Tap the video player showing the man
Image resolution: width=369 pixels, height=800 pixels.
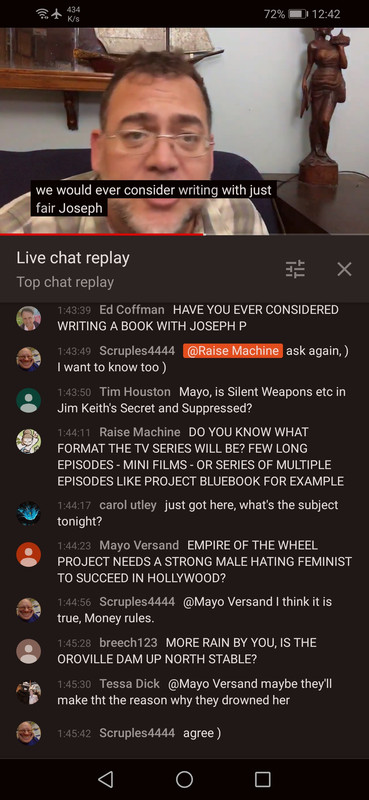coord(184,131)
